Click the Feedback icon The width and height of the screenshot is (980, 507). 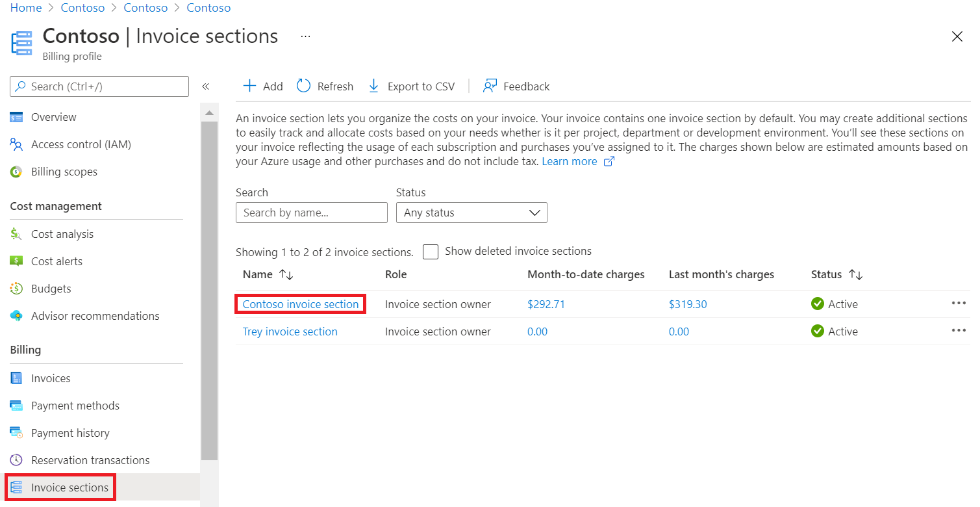(x=490, y=86)
